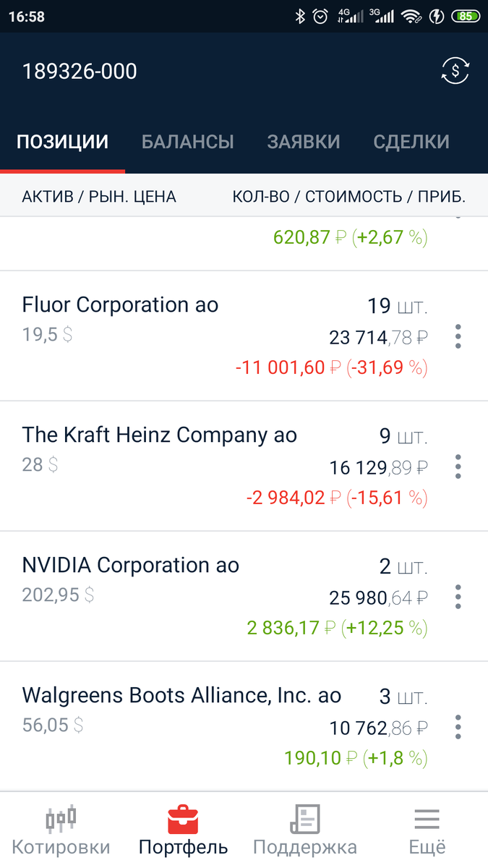Switch to the СДЕЛКИ tab
This screenshot has height=868, width=488.
411,142
